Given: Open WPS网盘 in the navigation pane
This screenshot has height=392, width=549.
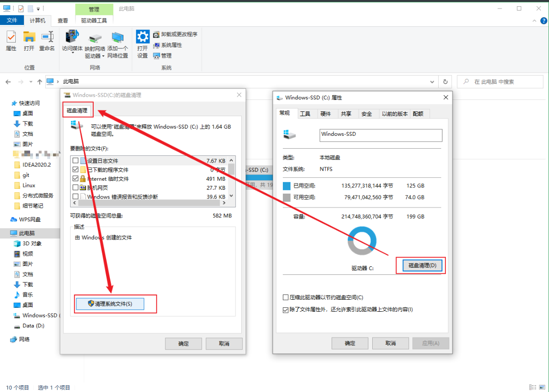Looking at the screenshot, I should coord(25,219).
